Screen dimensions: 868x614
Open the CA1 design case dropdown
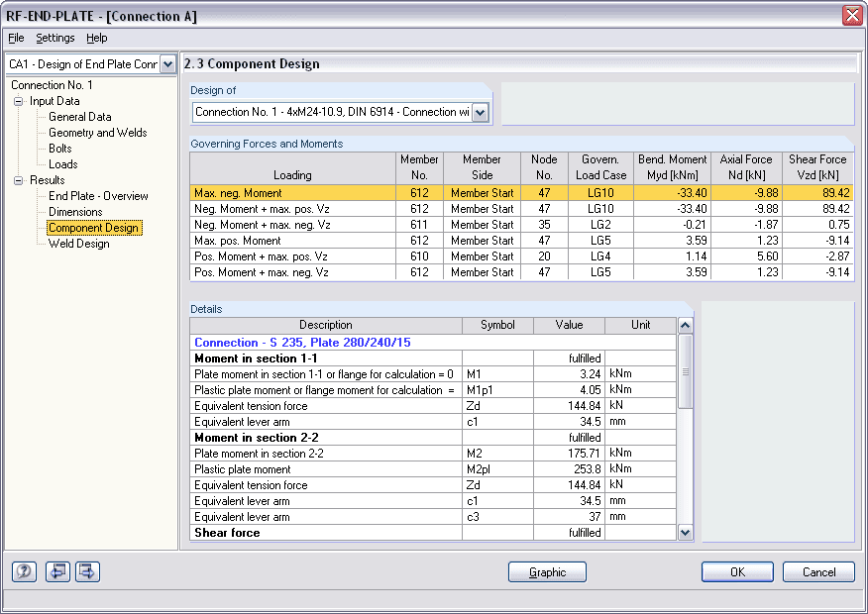tap(167, 64)
